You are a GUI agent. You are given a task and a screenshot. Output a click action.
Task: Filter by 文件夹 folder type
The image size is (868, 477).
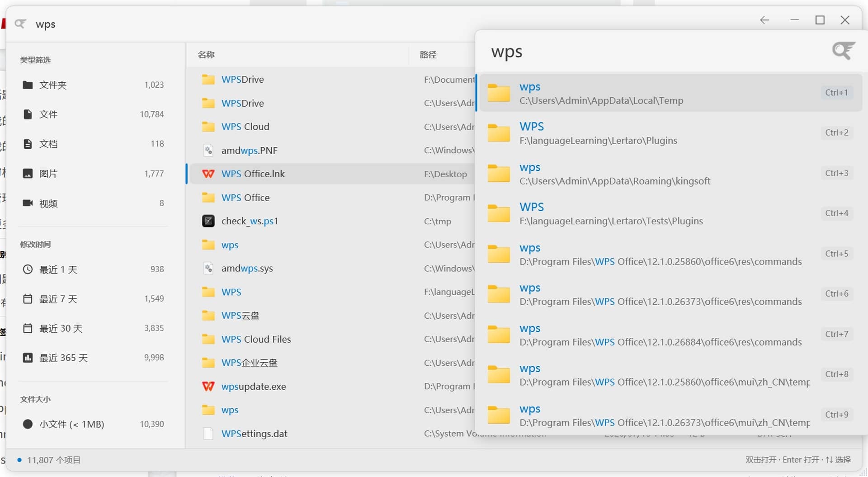click(x=93, y=85)
